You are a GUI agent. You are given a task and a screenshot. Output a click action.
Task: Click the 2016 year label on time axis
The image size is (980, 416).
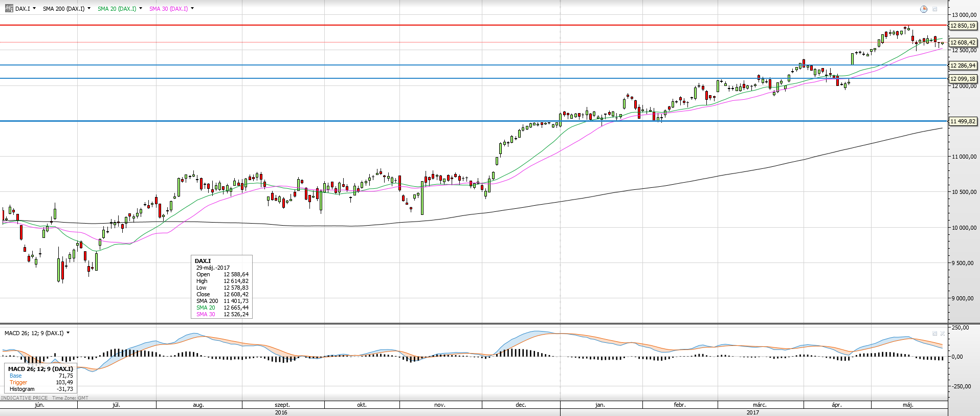tap(281, 412)
